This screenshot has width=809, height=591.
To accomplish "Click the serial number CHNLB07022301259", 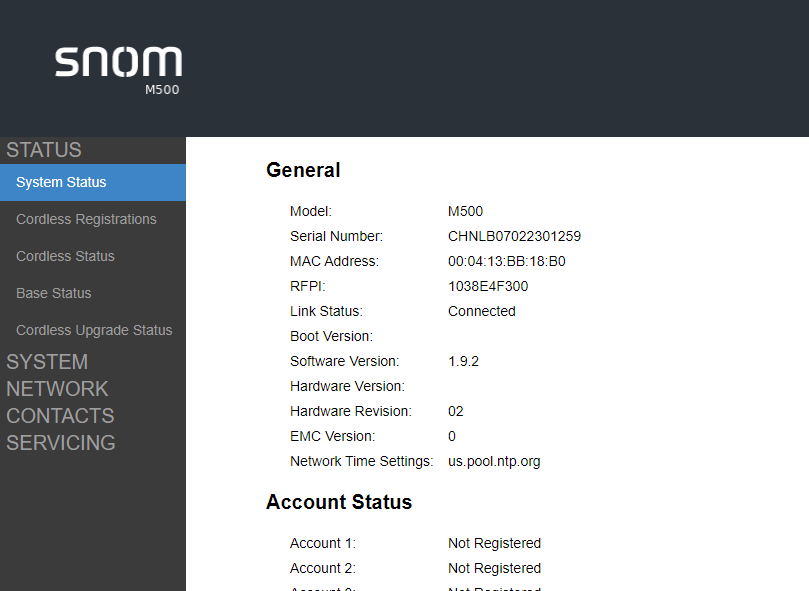I will [x=514, y=236].
